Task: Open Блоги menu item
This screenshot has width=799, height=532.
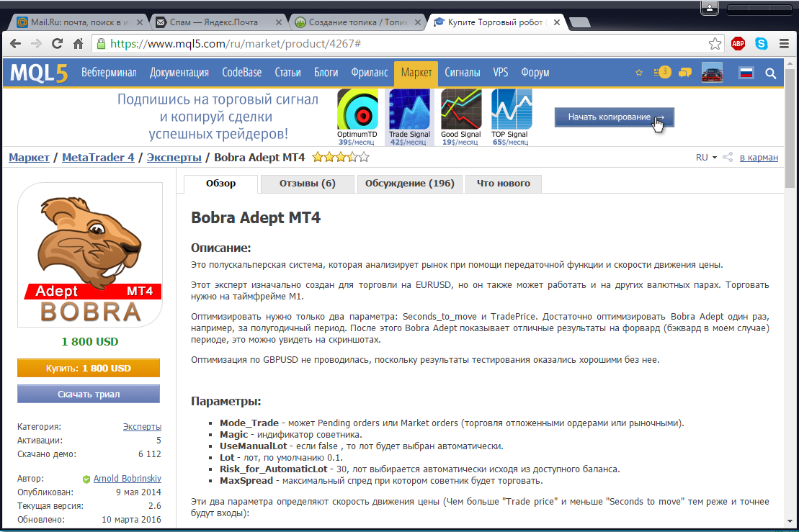Action: 326,73
